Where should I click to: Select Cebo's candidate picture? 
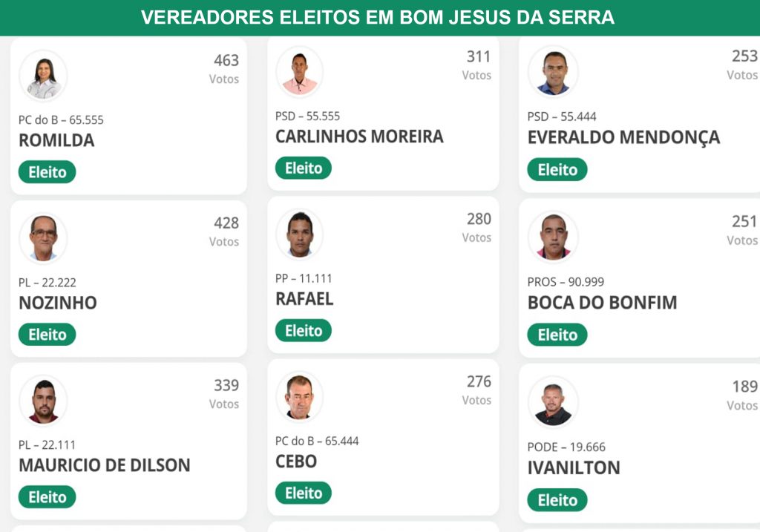click(x=300, y=397)
